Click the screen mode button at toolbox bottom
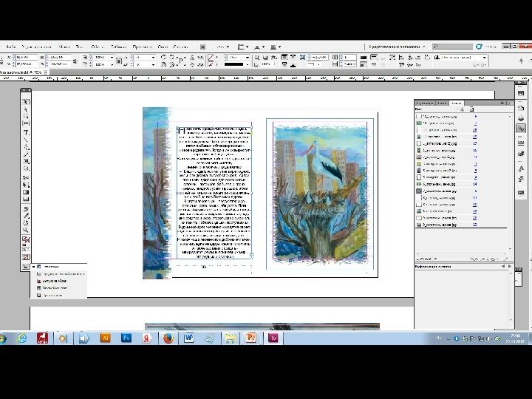Viewport: 532px width, 399px height. (x=26, y=267)
